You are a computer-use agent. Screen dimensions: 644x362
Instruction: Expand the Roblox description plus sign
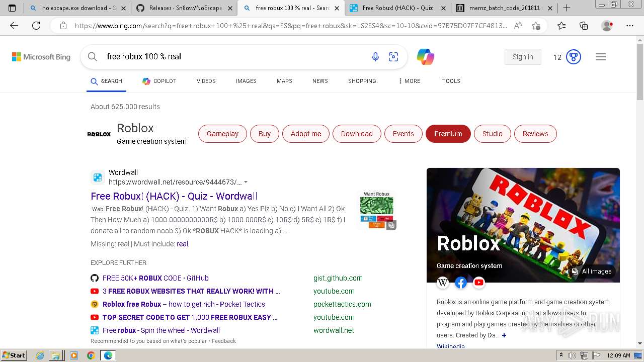click(x=504, y=335)
